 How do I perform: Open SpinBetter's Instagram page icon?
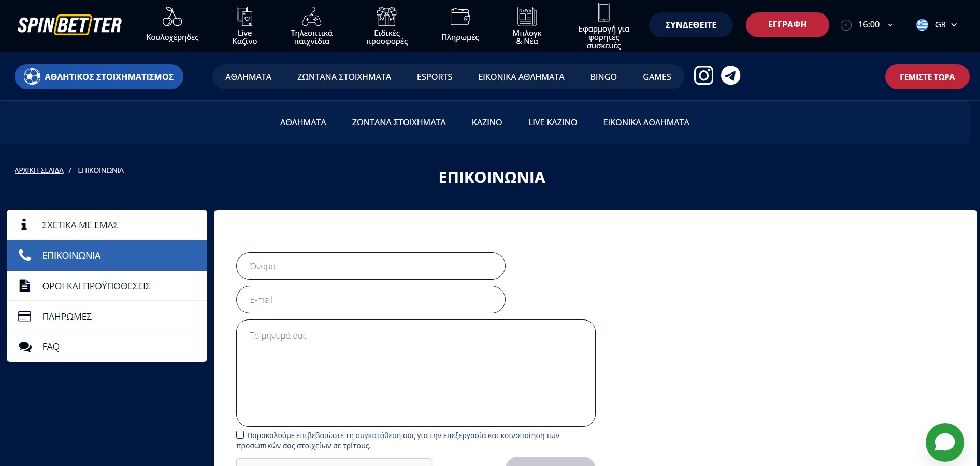point(703,75)
